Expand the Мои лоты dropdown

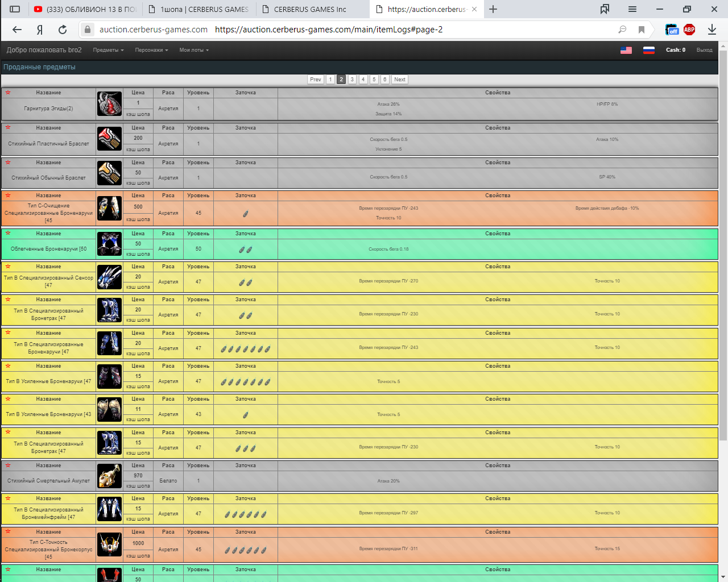[194, 50]
